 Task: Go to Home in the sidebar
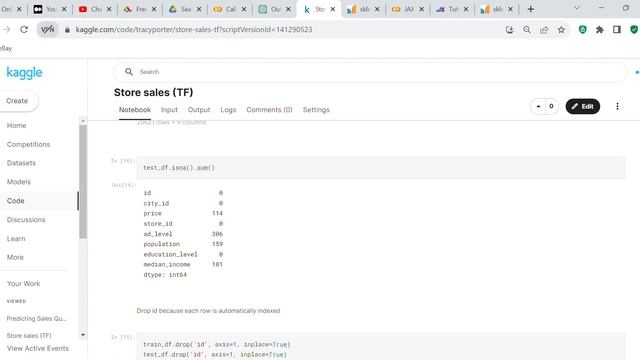coord(16,125)
